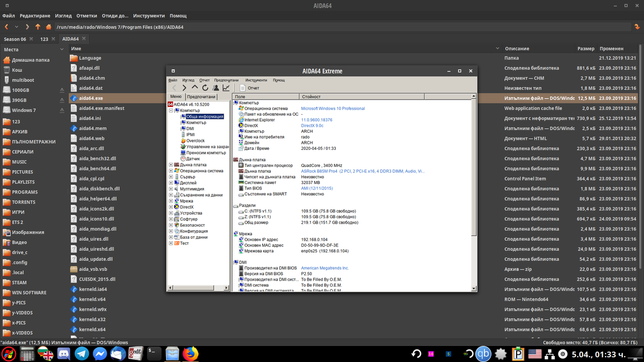Open AIDA64 graph toolbar icon
Viewport: 644px width, 362px height.
pos(226,88)
